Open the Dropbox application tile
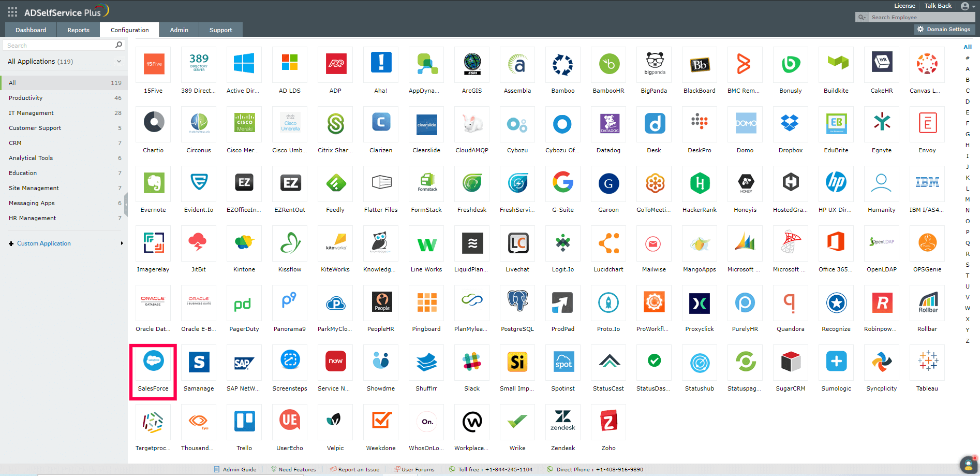Viewport: 980px width, 476px height. [791, 123]
